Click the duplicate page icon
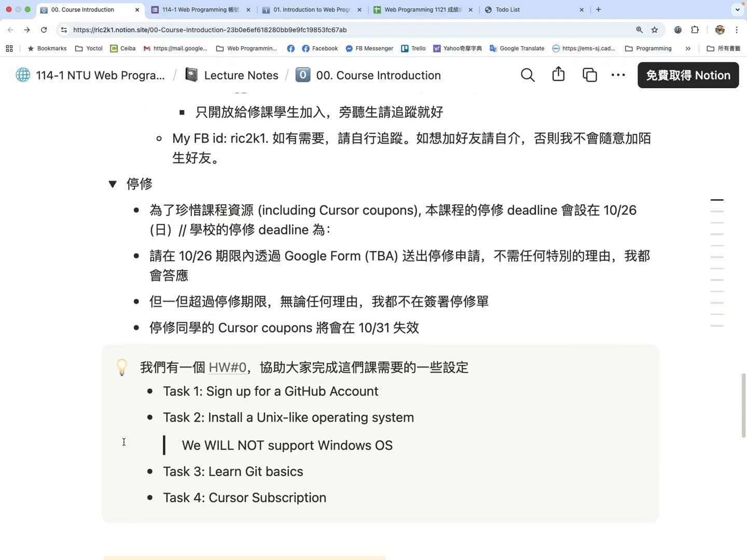 point(589,75)
